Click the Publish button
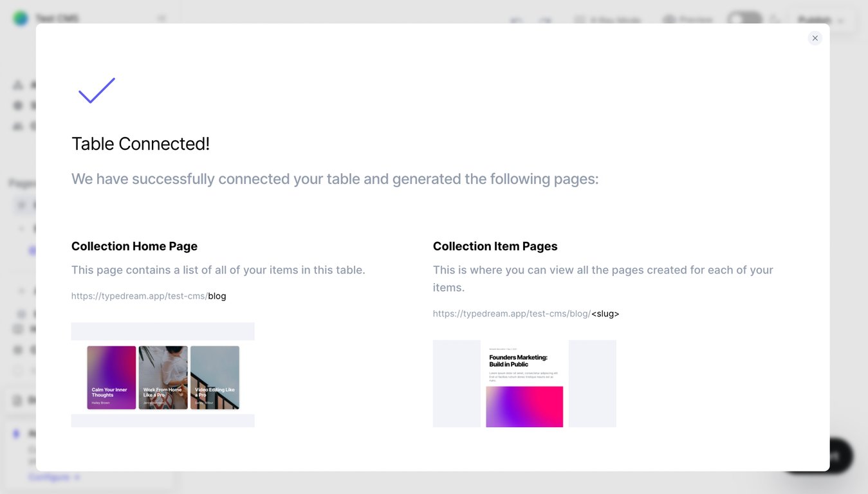 814,20
